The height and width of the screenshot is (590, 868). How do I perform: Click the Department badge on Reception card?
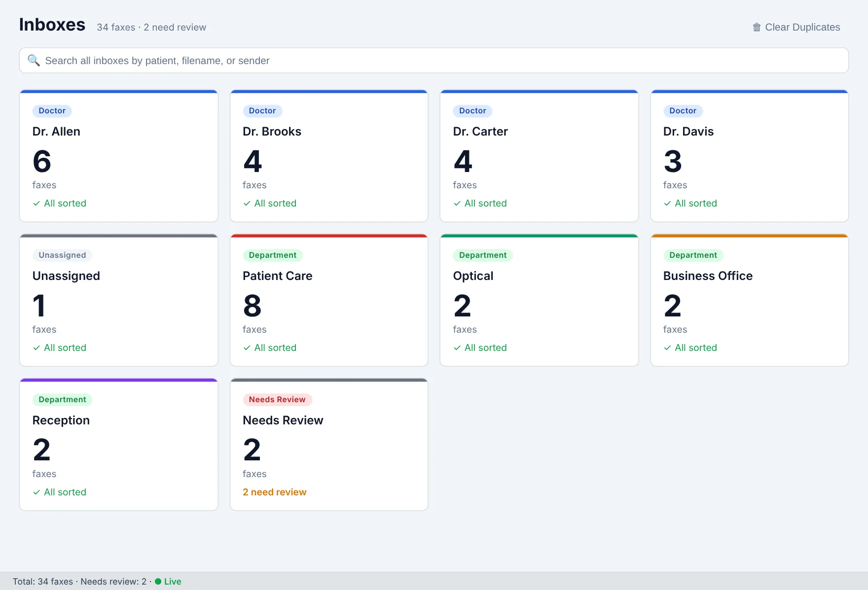pyautogui.click(x=62, y=400)
